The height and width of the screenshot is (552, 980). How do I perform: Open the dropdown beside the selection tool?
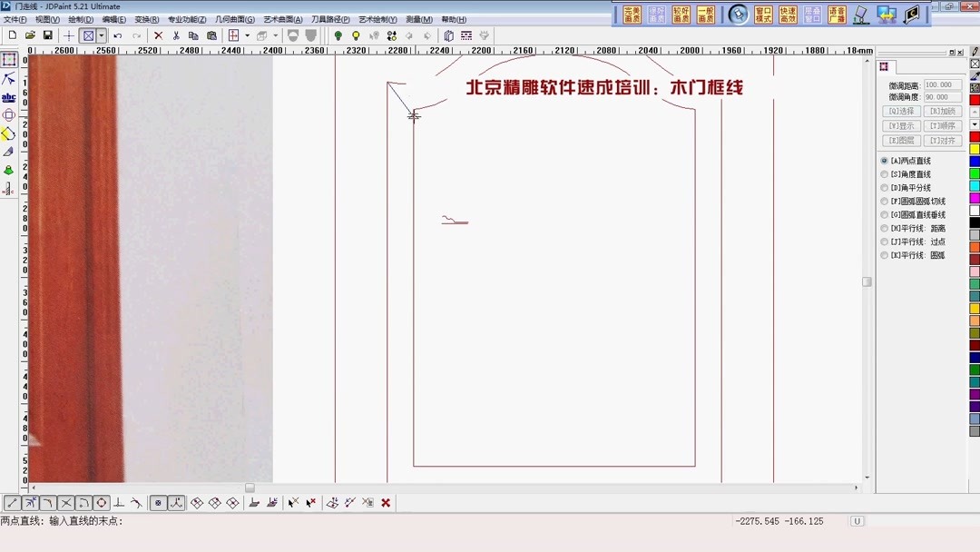tap(99, 35)
